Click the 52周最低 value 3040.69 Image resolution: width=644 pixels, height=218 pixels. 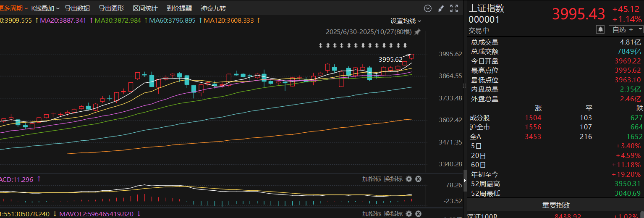pos(628,194)
